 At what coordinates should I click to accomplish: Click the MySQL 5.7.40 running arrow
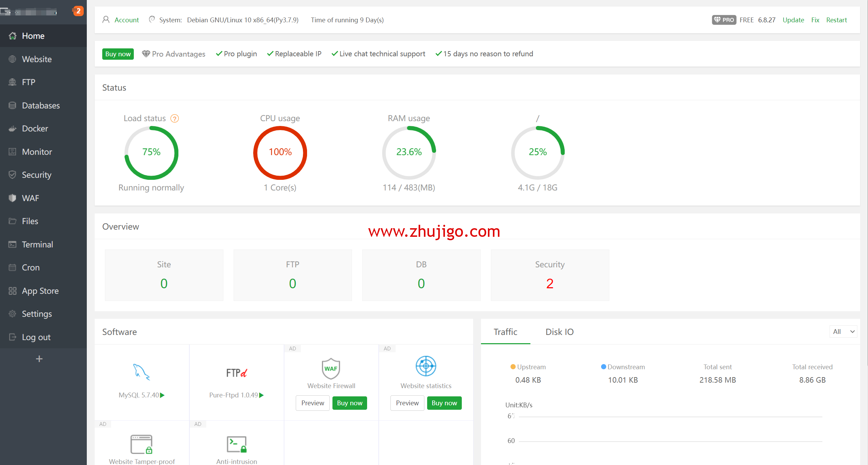(162, 395)
